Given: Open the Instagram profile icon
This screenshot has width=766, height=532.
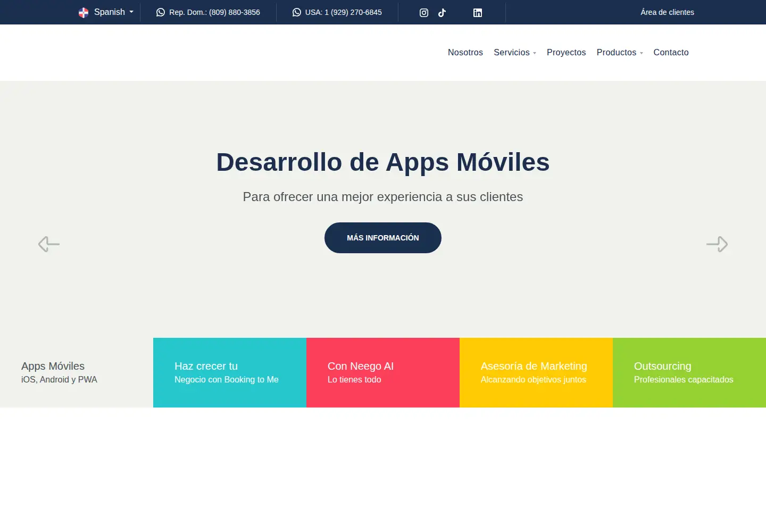Looking at the screenshot, I should (x=424, y=13).
